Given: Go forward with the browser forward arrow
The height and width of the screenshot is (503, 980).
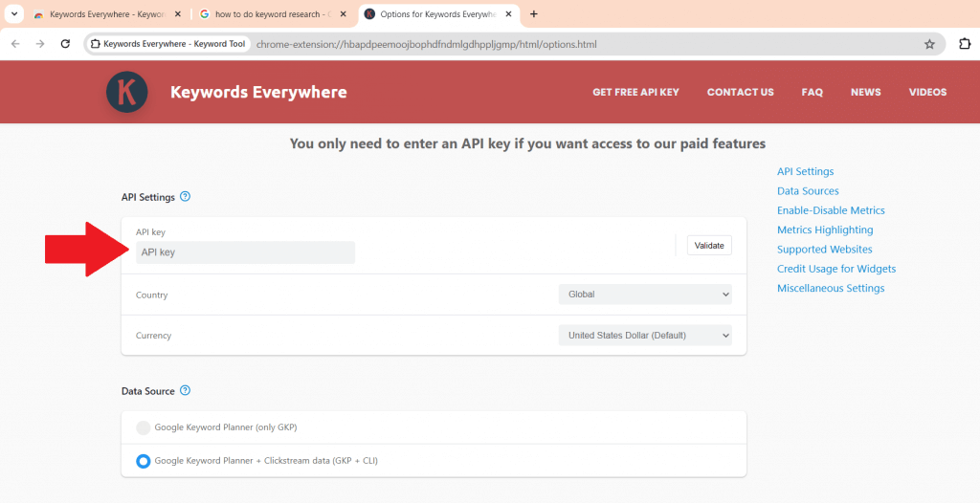Looking at the screenshot, I should click(40, 44).
